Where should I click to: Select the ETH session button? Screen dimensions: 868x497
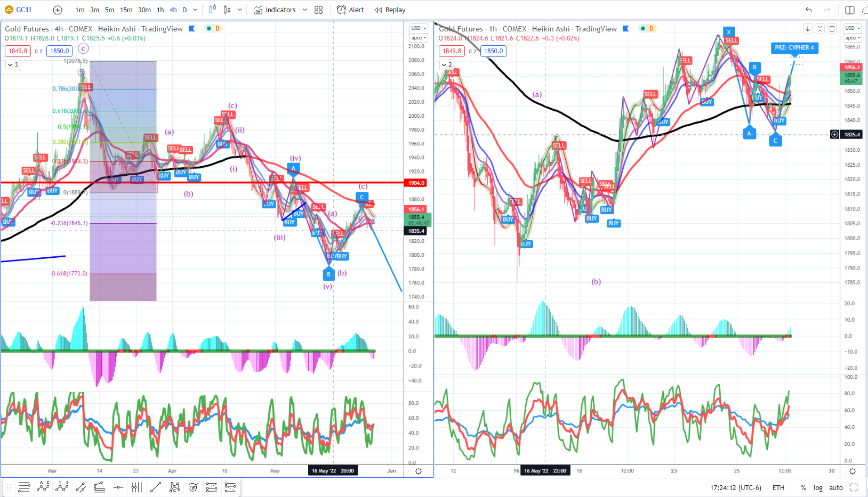coord(778,487)
